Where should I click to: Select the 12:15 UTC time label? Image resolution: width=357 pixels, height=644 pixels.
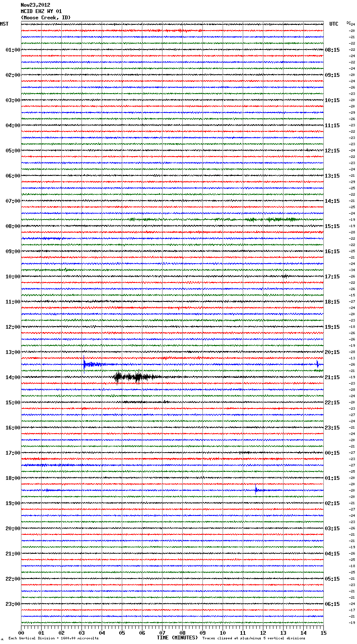click(332, 151)
